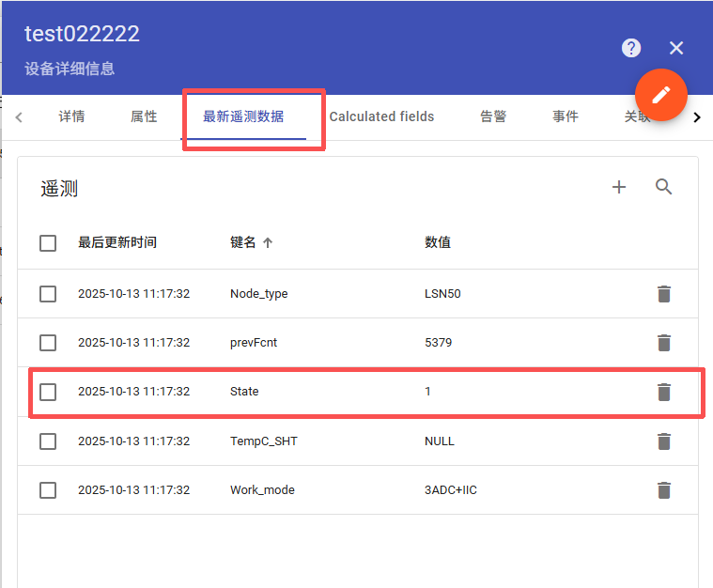Screen dimensions: 713x588
Task: Close the device details panel
Action: click(676, 48)
